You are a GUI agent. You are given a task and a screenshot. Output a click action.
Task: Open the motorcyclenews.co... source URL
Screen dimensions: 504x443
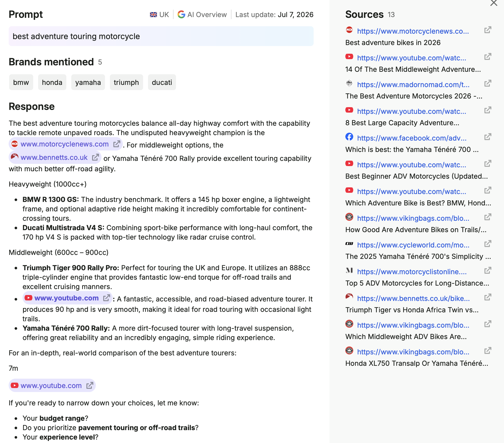tap(413, 31)
